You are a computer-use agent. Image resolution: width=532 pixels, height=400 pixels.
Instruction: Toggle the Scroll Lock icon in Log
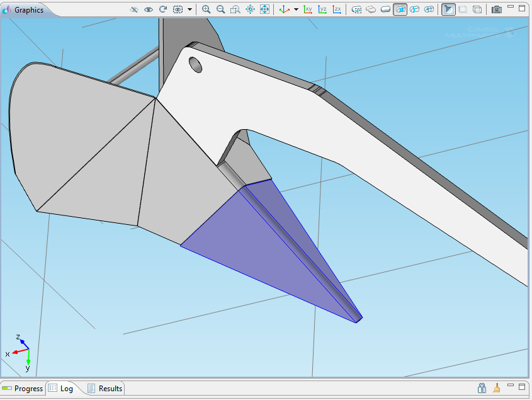click(482, 388)
